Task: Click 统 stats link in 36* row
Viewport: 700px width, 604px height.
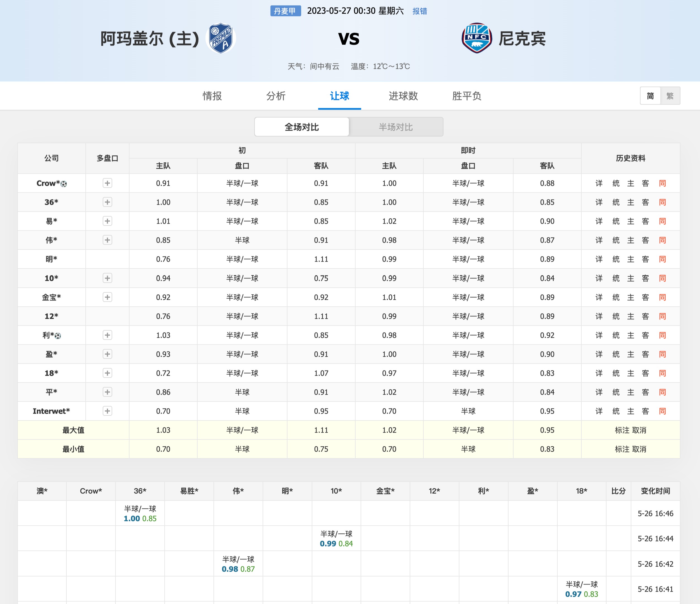Action: (x=616, y=202)
